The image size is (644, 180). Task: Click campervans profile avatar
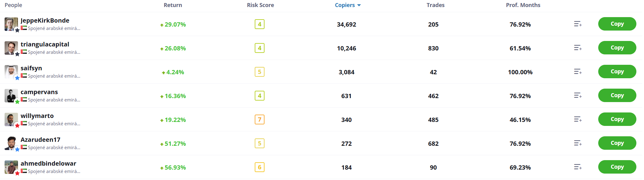(11, 96)
